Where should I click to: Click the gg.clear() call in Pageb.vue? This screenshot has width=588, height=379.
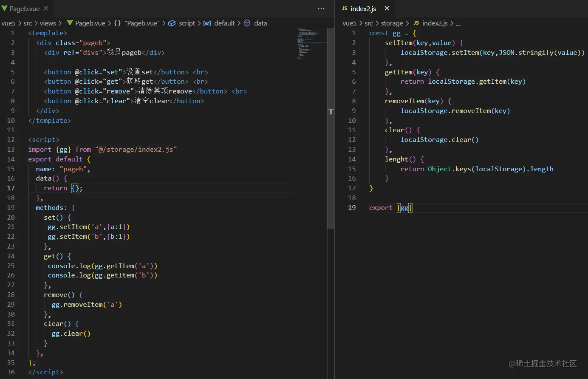click(x=71, y=334)
